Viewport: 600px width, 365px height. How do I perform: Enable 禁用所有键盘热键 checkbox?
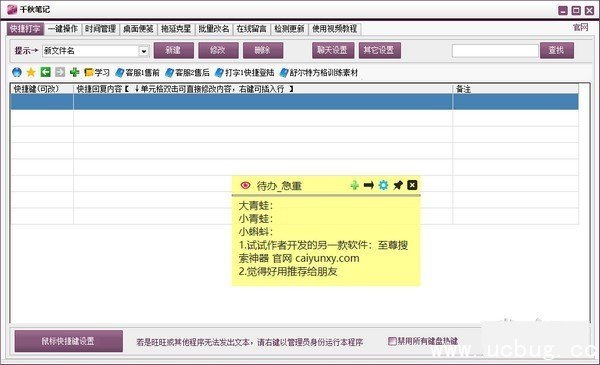pyautogui.click(x=392, y=341)
